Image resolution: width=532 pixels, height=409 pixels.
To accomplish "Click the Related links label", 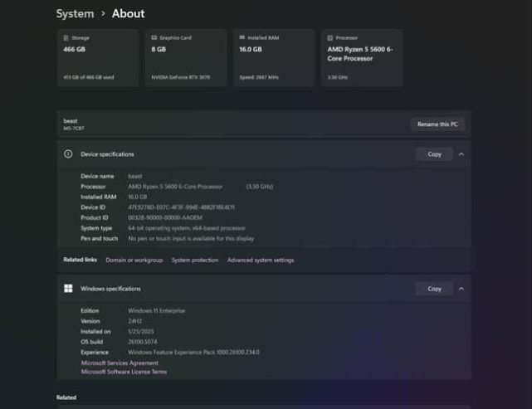I will [80, 260].
